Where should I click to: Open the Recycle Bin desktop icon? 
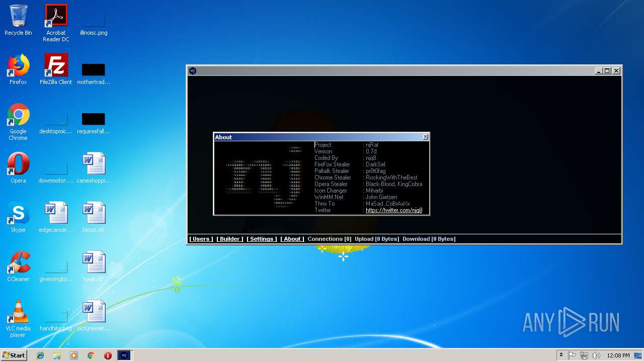[x=18, y=21]
